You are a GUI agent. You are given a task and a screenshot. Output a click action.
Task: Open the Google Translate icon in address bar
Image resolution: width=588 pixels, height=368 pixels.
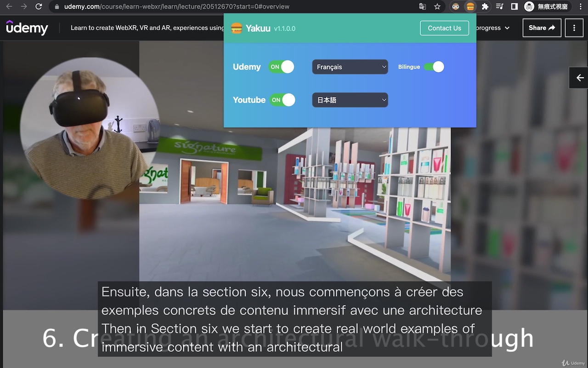423,7
